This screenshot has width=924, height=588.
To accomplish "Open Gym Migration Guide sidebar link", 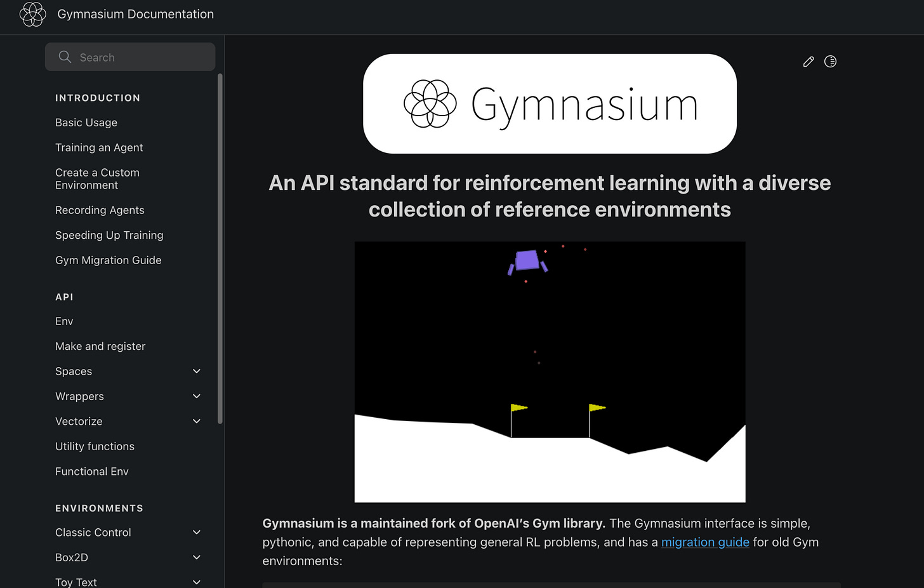I will [108, 260].
